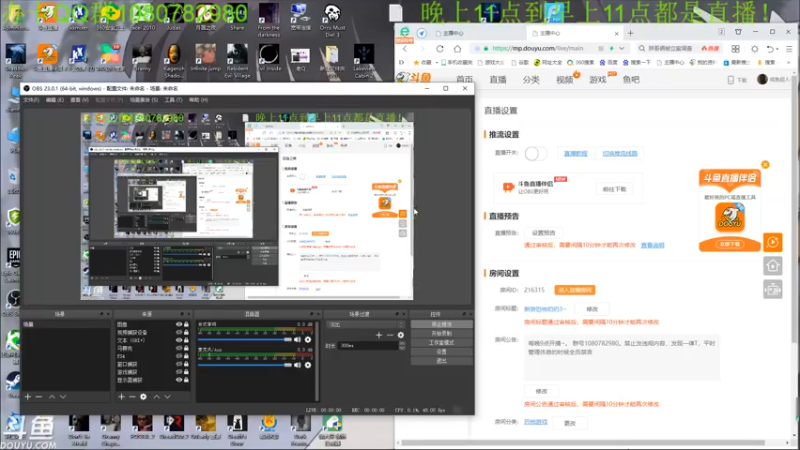Toggle the 直播开关 live switch
Image resolution: width=800 pixels, height=450 pixels.
point(535,153)
